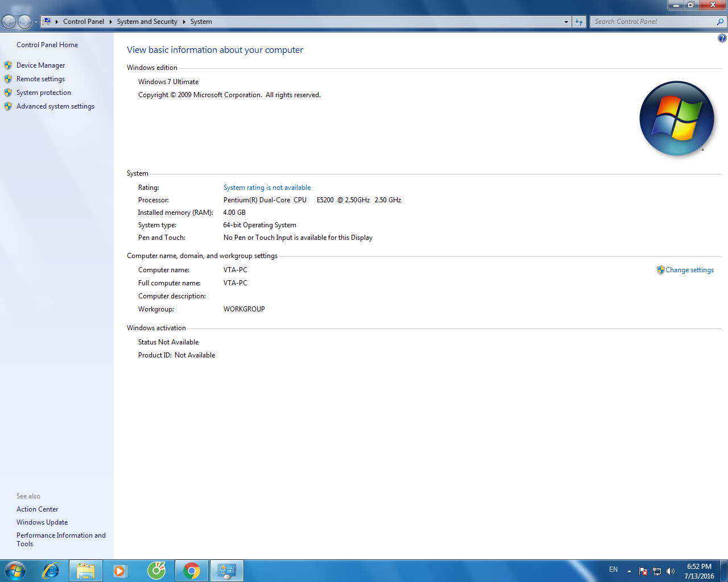Click System and Security breadcrumb
Image resolution: width=728 pixels, height=582 pixels.
pos(147,22)
